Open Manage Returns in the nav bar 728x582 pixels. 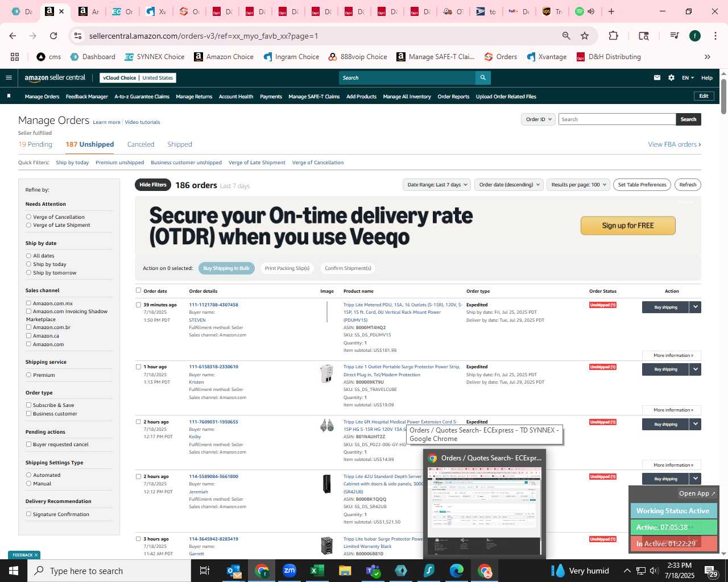[x=194, y=97]
